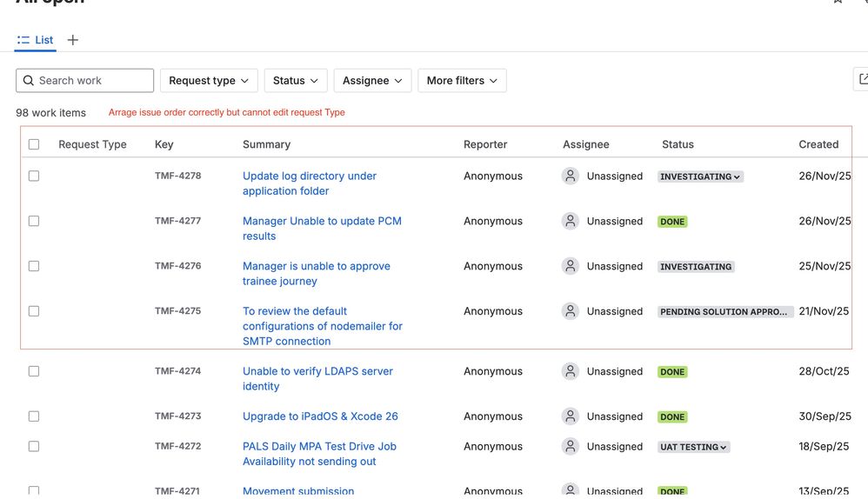The image size is (868, 499).
Task: Click the assignee avatar icon for TMF-4275
Action: 571,311
